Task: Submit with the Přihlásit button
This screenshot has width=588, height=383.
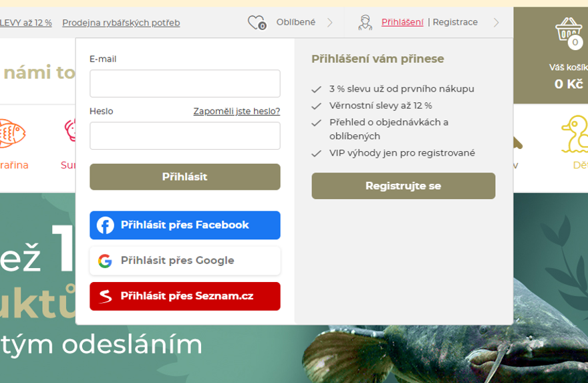Action: pyautogui.click(x=185, y=176)
